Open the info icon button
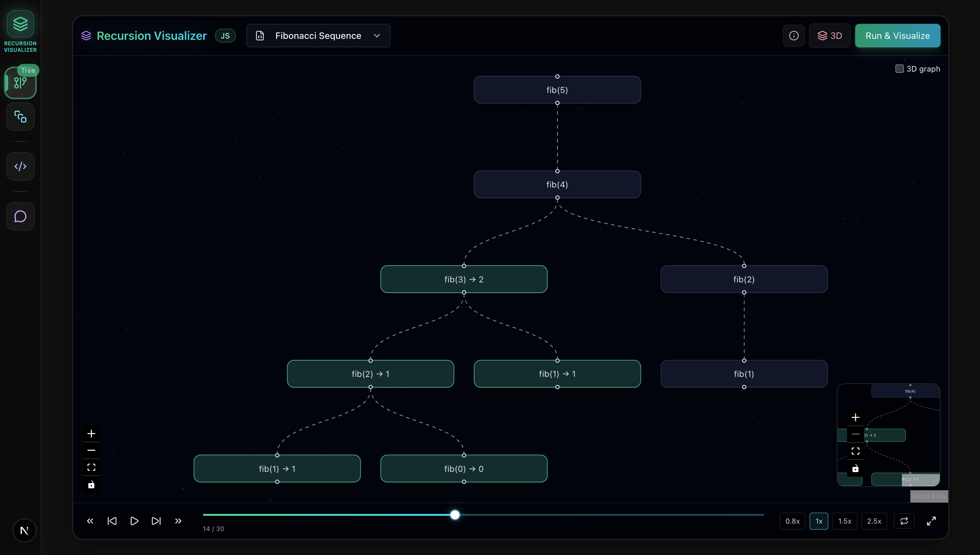Image resolution: width=980 pixels, height=555 pixels. tap(794, 35)
